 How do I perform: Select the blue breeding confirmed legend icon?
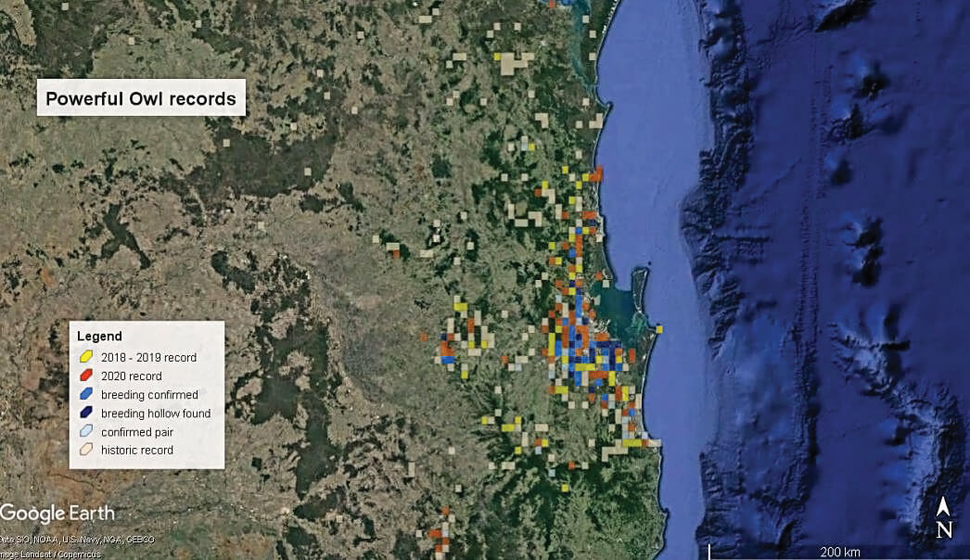pyautogui.click(x=84, y=394)
